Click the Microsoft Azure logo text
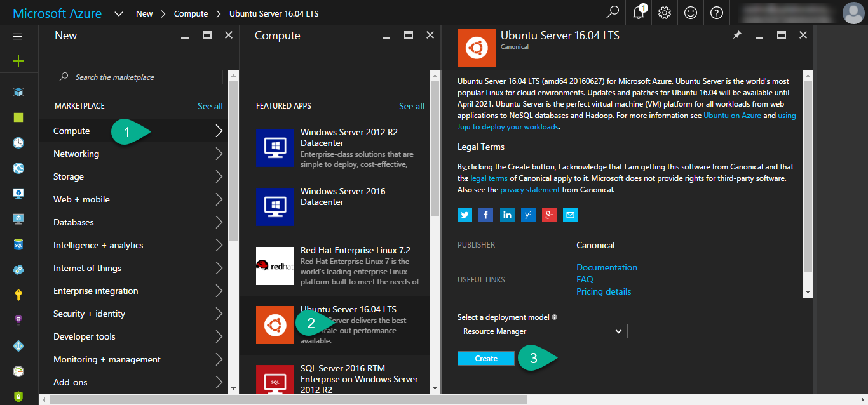 tap(57, 13)
